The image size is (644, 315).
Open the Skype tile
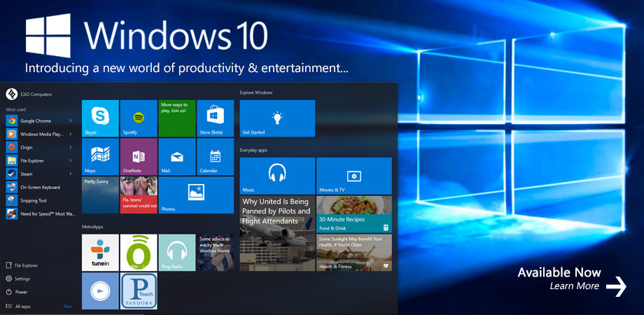(100, 118)
